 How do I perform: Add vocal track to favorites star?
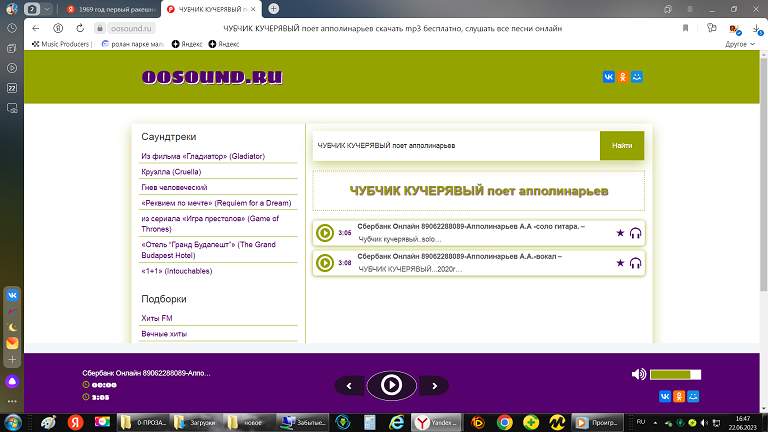pos(620,263)
